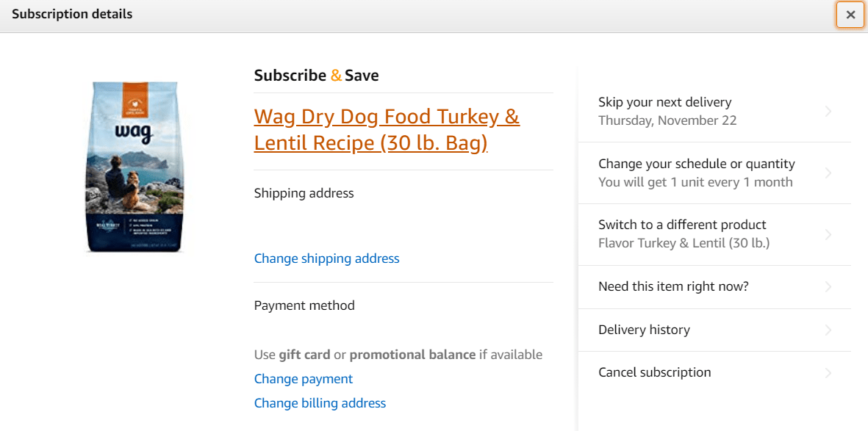Open Change your schedule or quantity
The image size is (868, 431).
pos(696,164)
